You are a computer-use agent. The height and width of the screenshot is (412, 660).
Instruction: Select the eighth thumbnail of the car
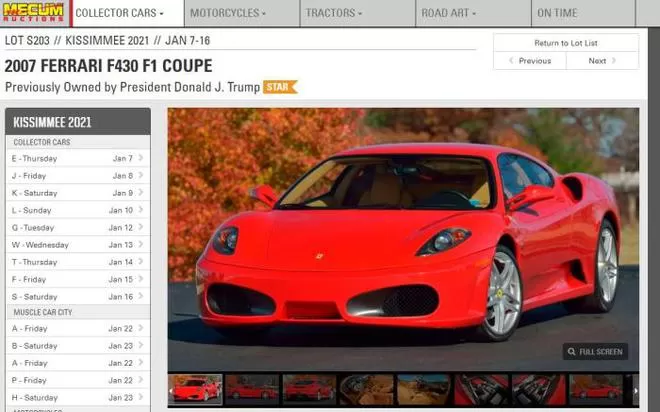[x=596, y=389]
